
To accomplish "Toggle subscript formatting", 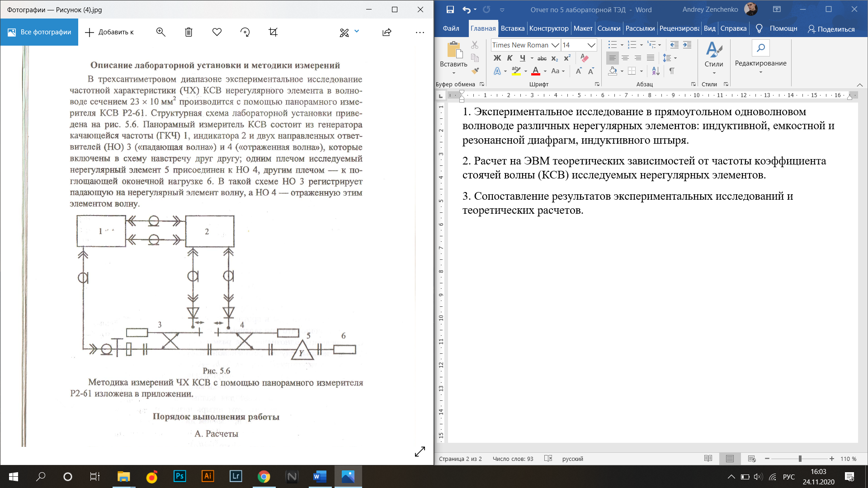I will point(555,58).
